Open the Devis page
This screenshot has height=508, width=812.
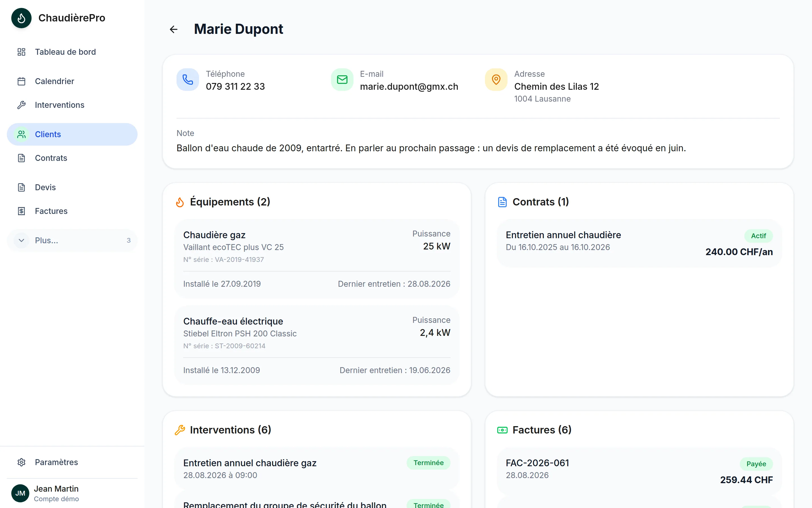(x=72, y=187)
